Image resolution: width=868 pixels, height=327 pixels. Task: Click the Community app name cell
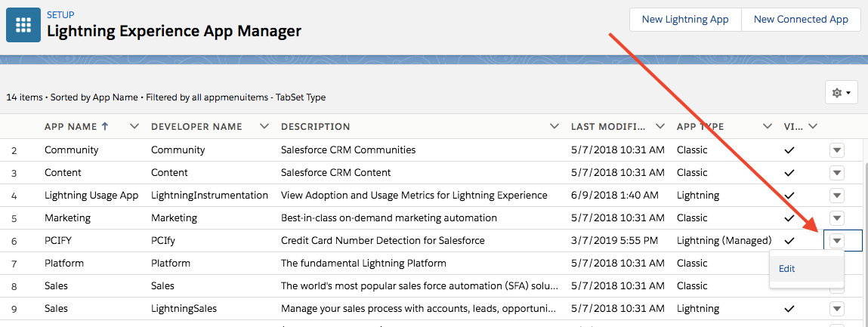tap(72, 150)
